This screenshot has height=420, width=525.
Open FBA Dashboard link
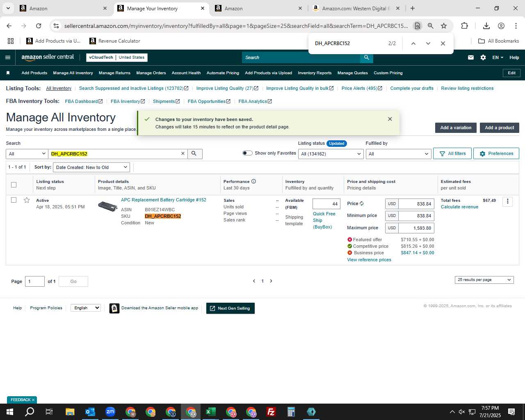click(x=84, y=101)
